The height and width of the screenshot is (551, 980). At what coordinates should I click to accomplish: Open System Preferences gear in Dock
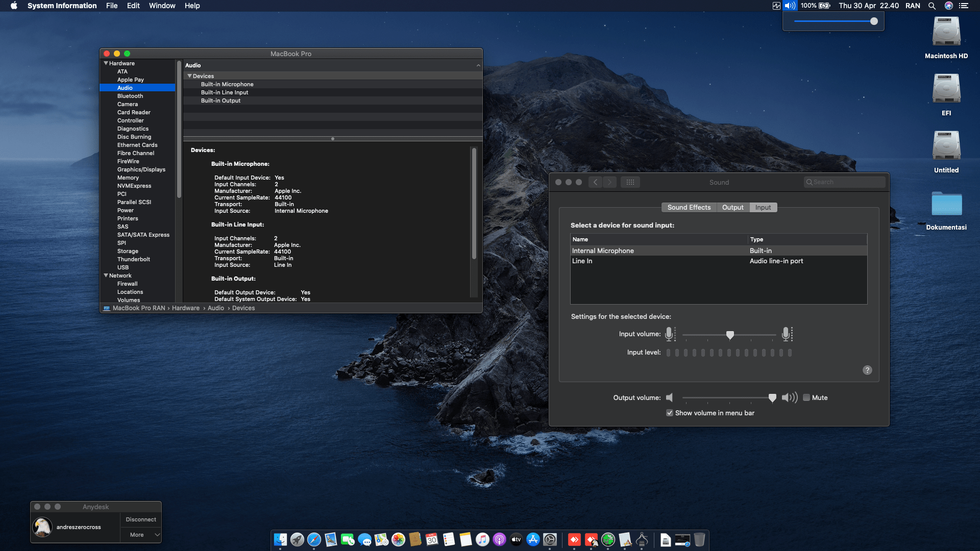coord(550,540)
